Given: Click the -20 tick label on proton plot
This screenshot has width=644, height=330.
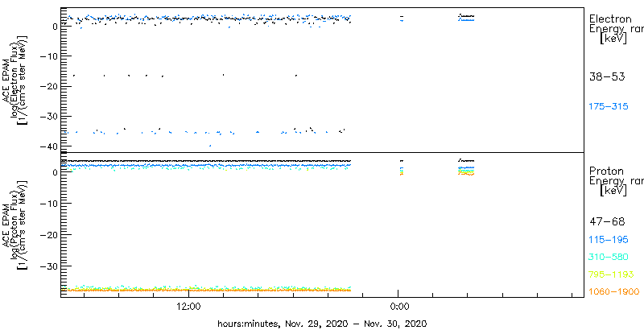Looking at the screenshot, I should [49, 235].
